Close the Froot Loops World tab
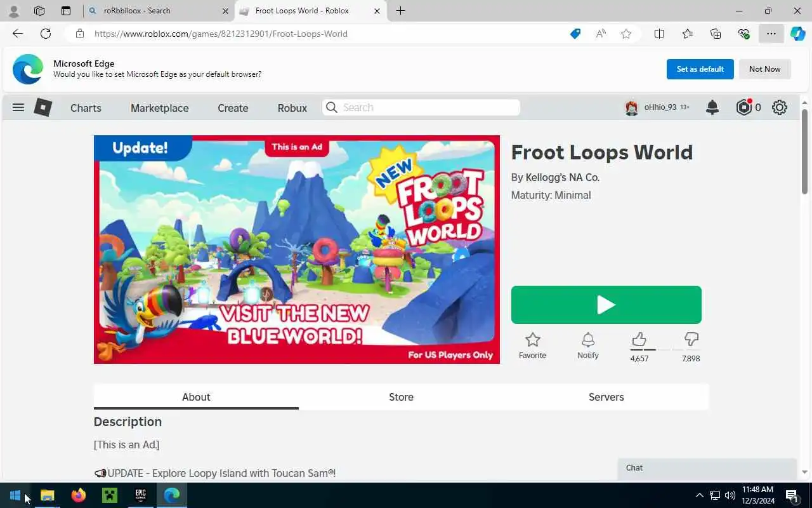The image size is (812, 508). (377, 11)
